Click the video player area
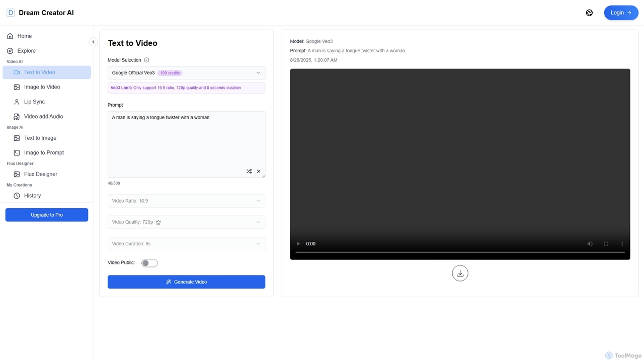Screen dimensions: 644x362 tap(460, 164)
